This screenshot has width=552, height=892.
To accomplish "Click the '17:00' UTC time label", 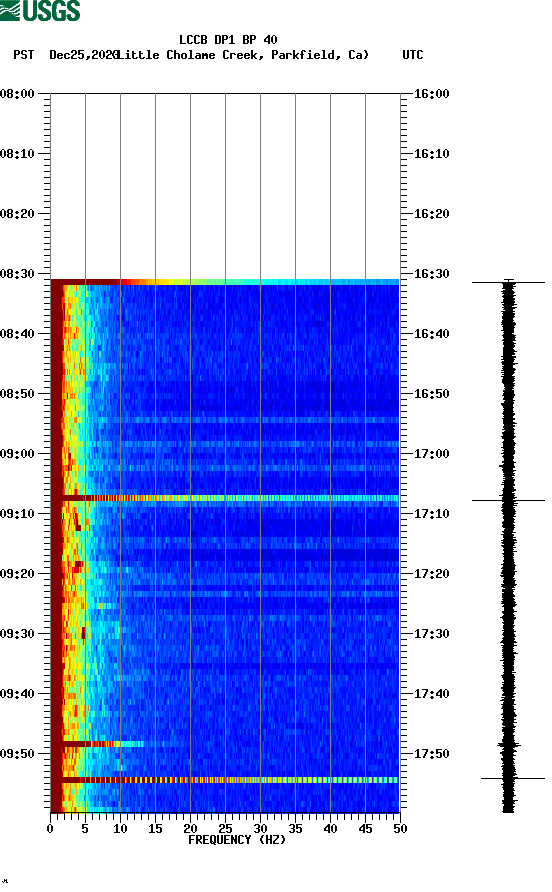I will pyautogui.click(x=431, y=453).
